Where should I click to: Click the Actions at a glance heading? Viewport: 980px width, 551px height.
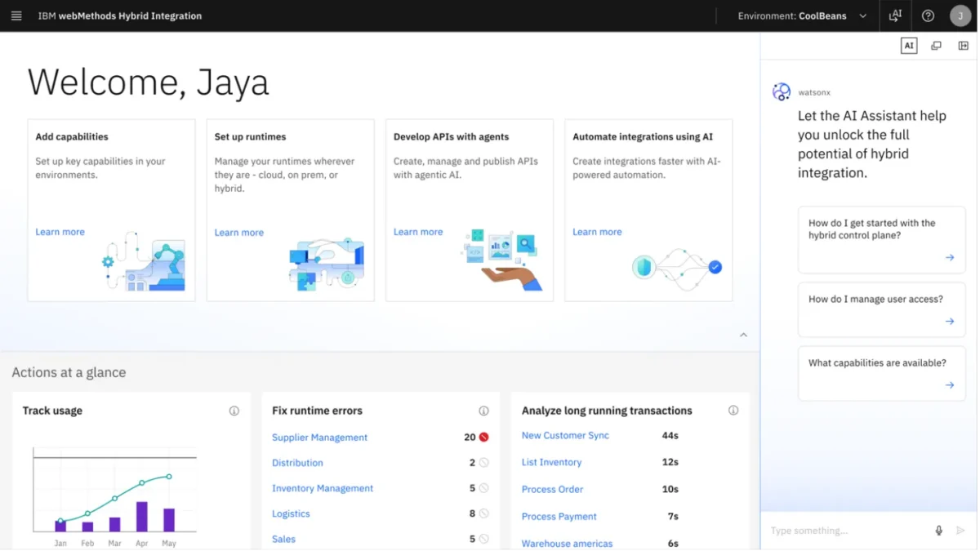[69, 372]
